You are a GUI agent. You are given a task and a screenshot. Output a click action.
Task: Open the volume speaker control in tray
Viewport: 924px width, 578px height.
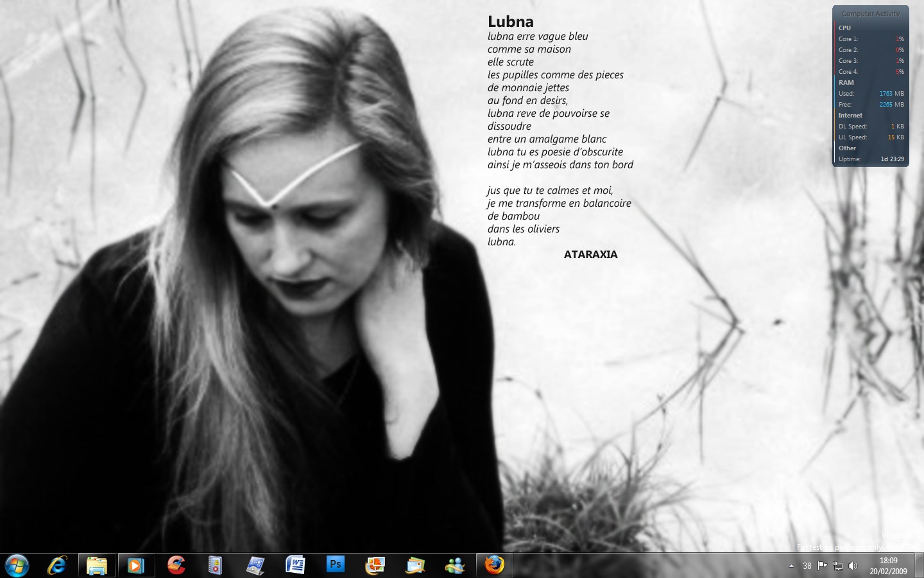[x=853, y=566]
